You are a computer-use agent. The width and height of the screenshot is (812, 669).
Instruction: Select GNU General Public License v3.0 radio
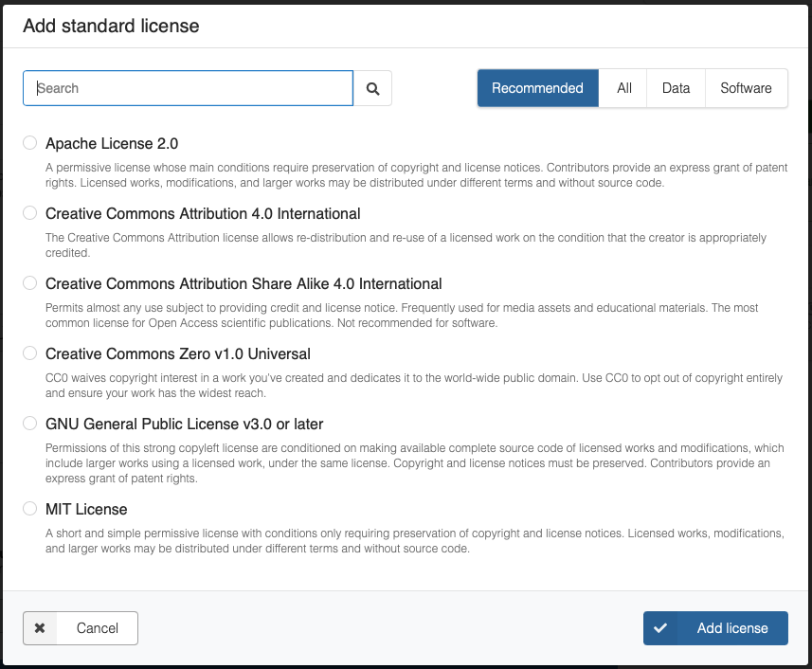pos(30,424)
